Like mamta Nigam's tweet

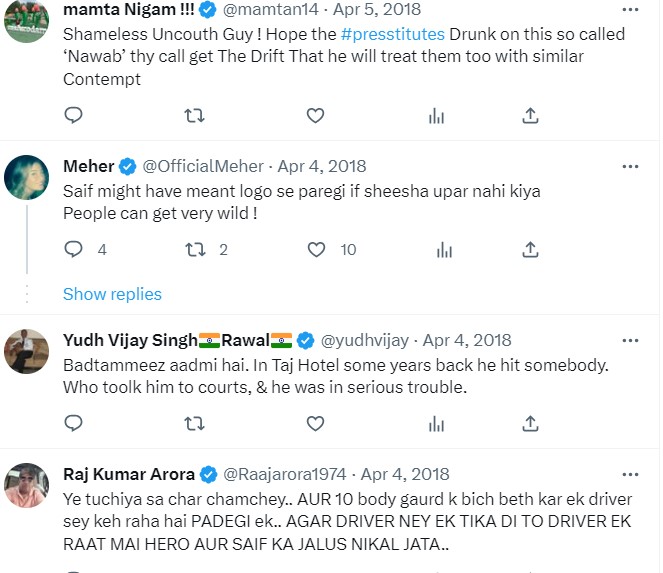(315, 116)
